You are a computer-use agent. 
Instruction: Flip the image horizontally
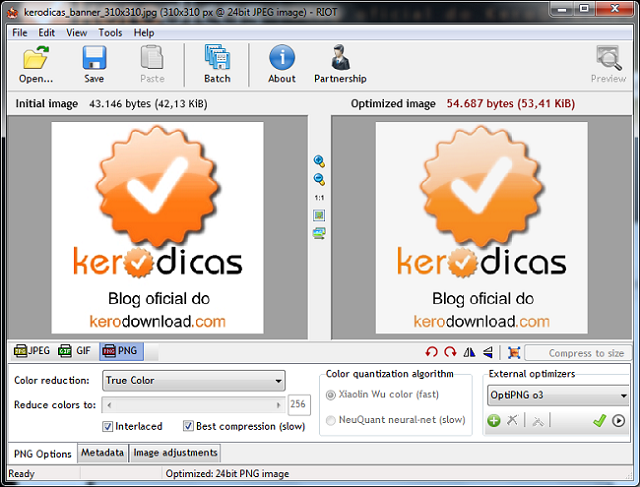[469, 352]
